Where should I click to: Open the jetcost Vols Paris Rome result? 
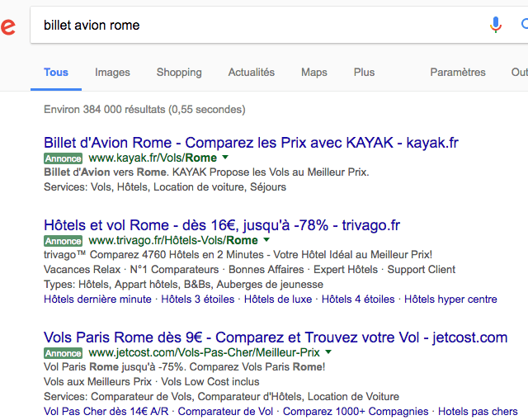click(276, 337)
